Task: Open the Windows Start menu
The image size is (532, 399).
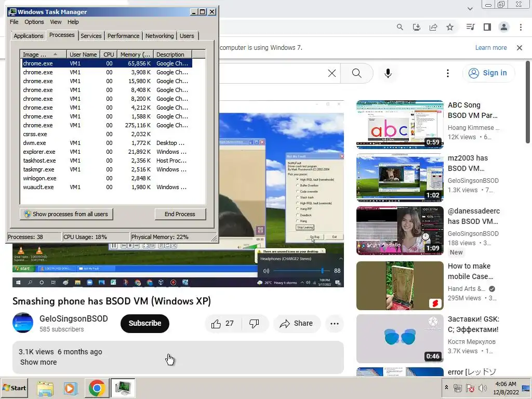Action: tap(14, 388)
